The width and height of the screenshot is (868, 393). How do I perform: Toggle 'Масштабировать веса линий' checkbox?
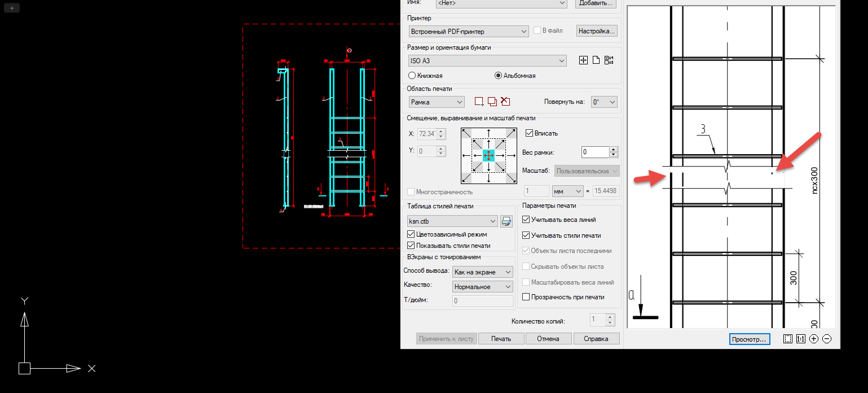[526, 282]
